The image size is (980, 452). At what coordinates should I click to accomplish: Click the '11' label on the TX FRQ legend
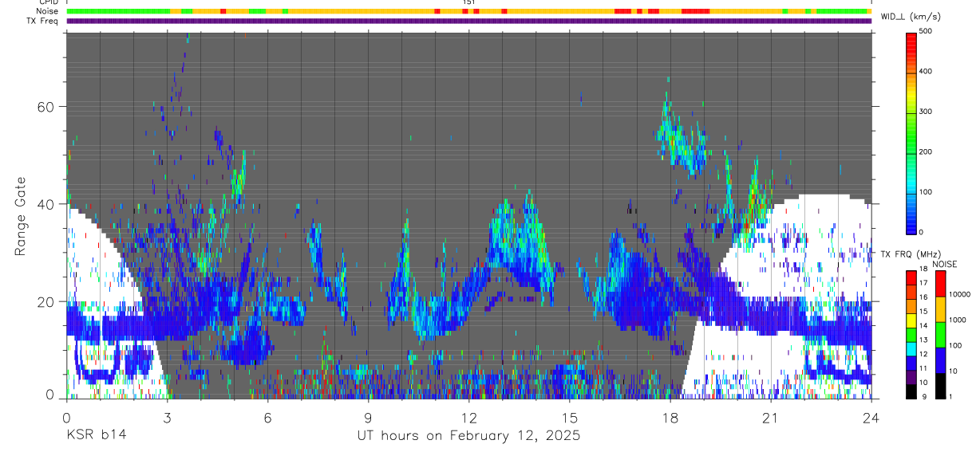[x=923, y=367]
